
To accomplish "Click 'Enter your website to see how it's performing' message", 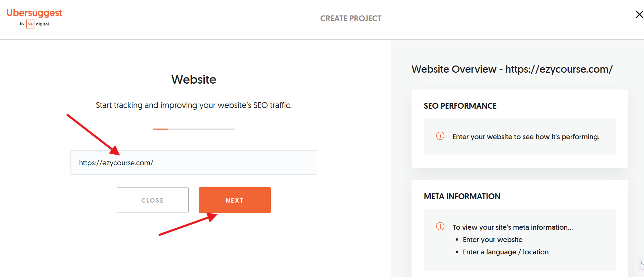I will click(526, 137).
